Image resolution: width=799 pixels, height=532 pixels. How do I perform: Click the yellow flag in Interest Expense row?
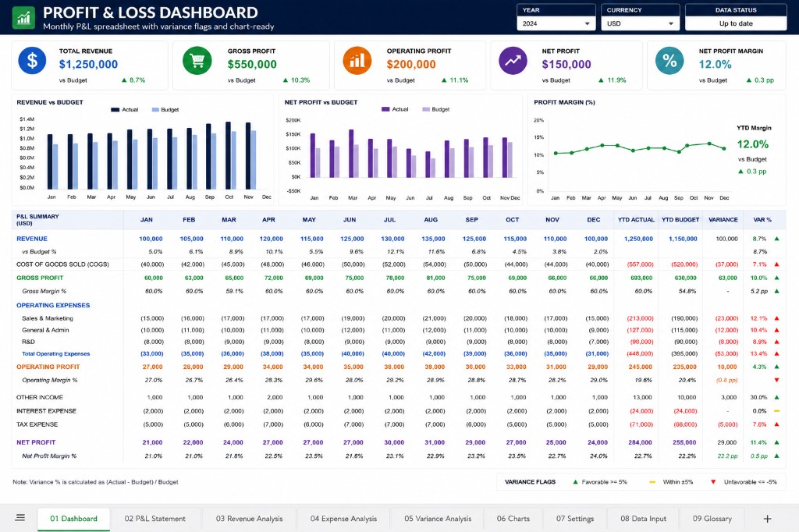tap(776, 411)
